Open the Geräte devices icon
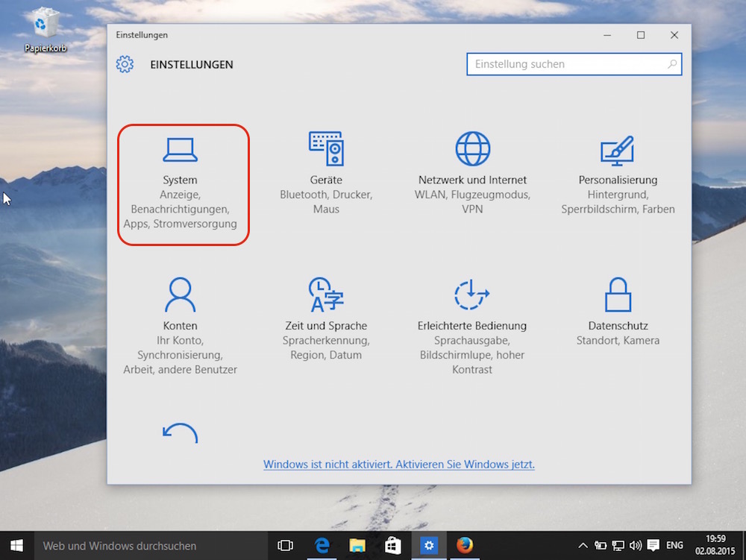This screenshot has height=560, width=746. tap(326, 149)
